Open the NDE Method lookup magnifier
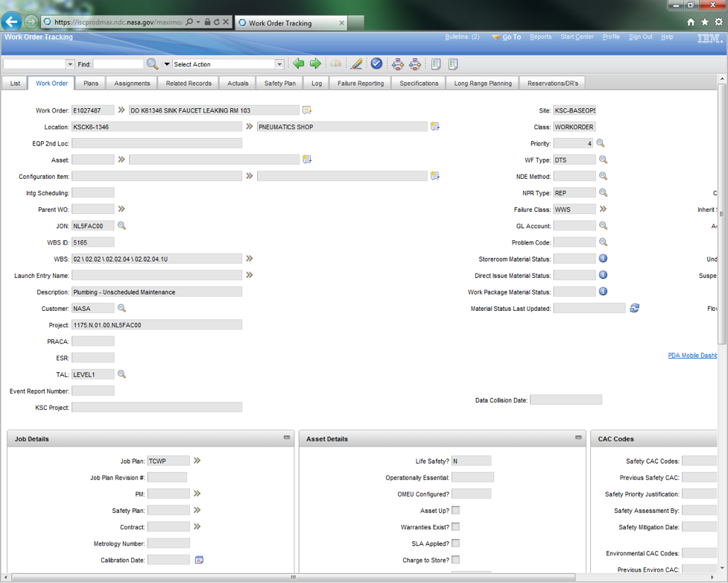 [603, 176]
